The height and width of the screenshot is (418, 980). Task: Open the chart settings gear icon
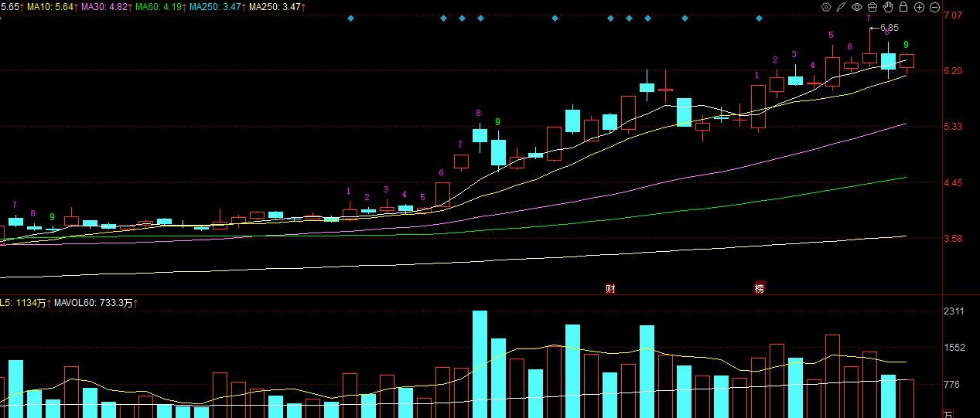coord(826,7)
